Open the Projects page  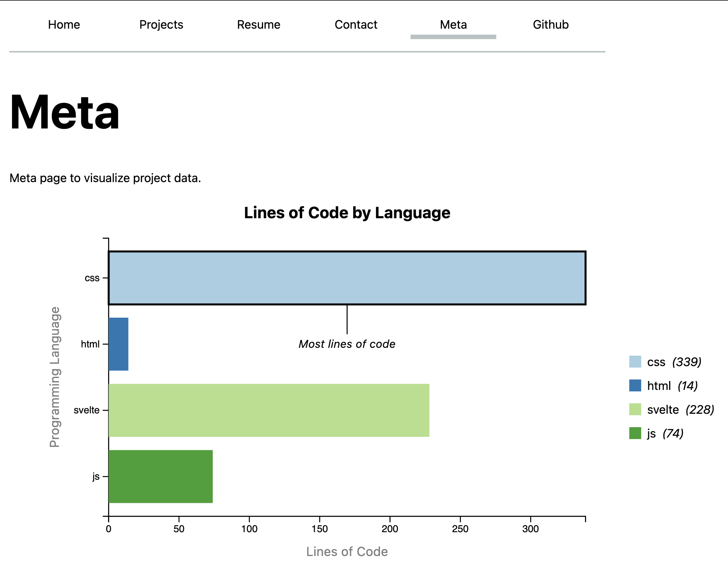tap(161, 25)
